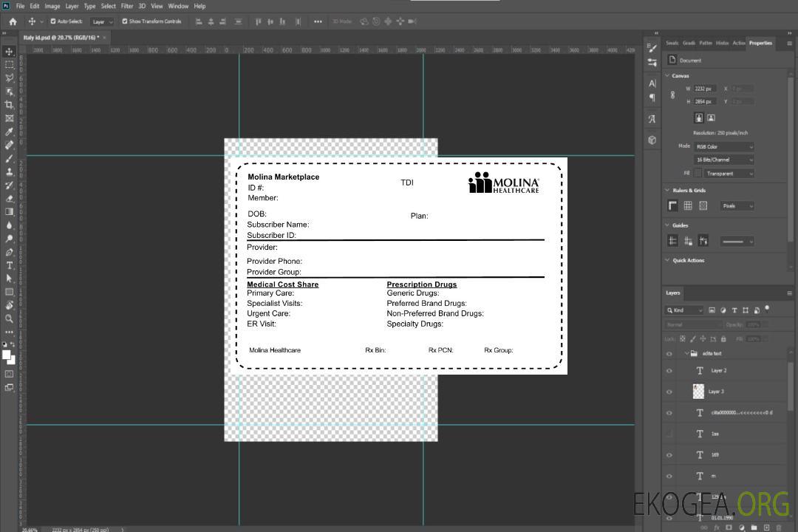Show the hidden '1se' text layer
This screenshot has height=532, width=798.
tap(669, 434)
